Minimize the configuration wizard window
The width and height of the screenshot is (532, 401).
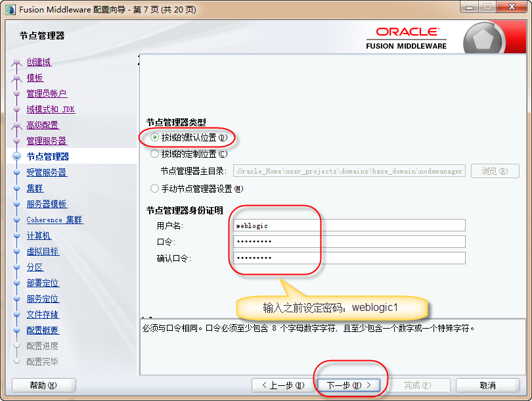coord(470,7)
